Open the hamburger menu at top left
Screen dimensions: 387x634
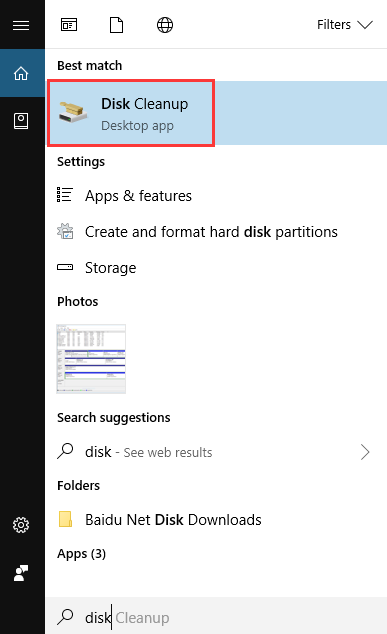21,25
